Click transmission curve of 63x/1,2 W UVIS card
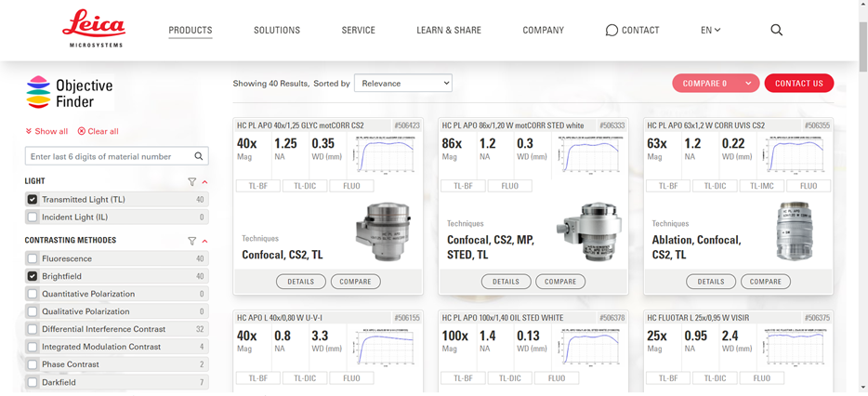This screenshot has height=396, width=868. 796,155
